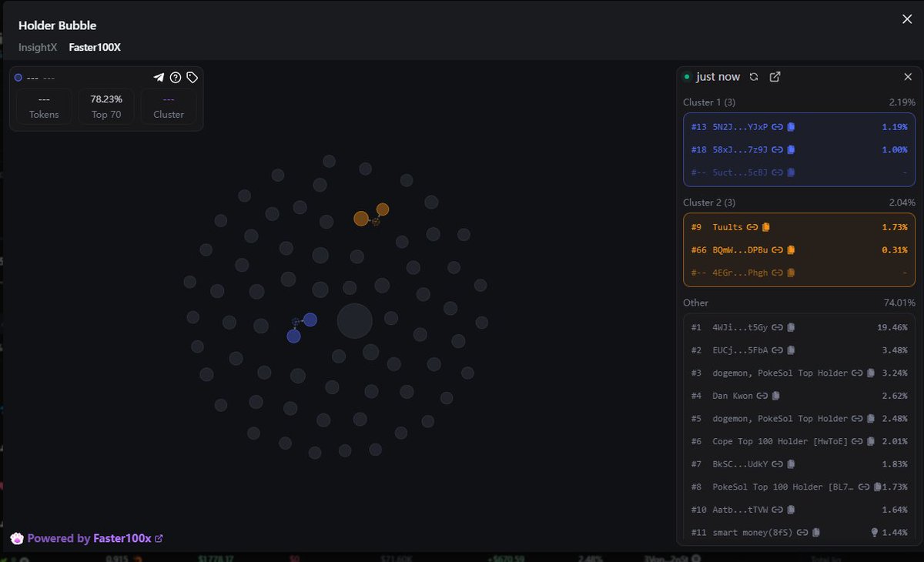Click the Telegram paper-plane icon
The height and width of the screenshot is (562, 924).
[x=159, y=78]
